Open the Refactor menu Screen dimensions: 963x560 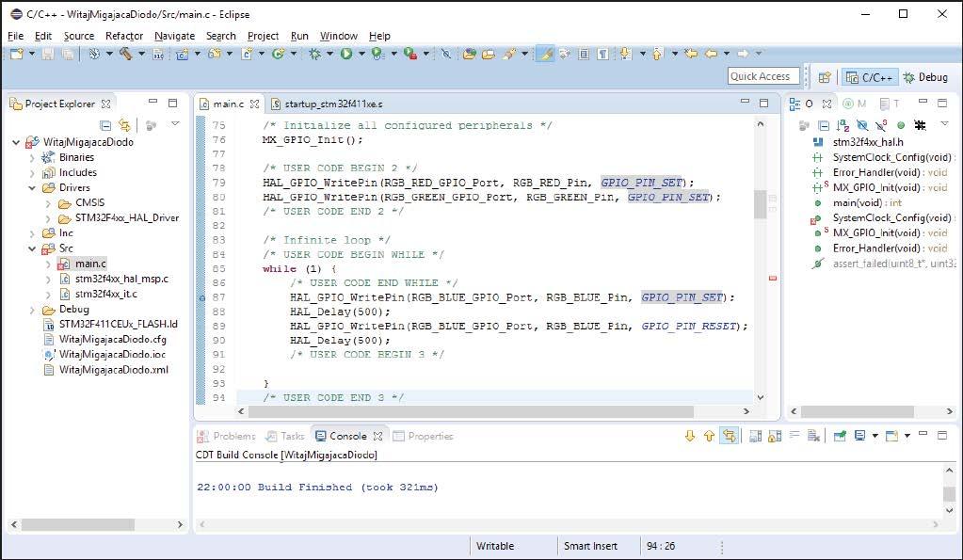tap(124, 36)
